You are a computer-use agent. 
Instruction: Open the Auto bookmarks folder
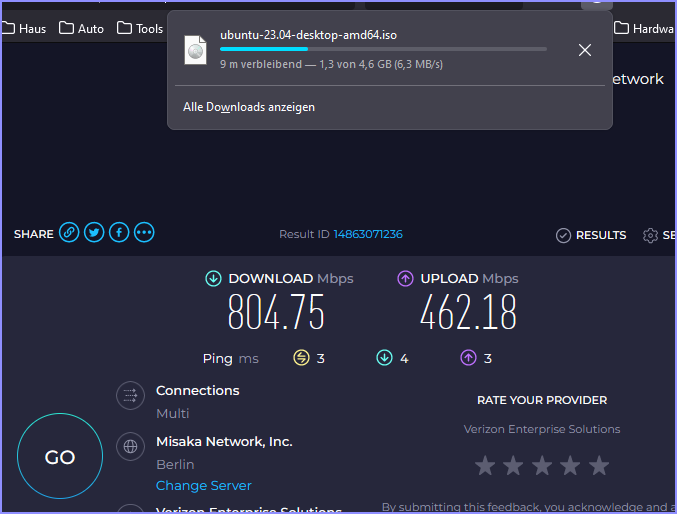[82, 29]
